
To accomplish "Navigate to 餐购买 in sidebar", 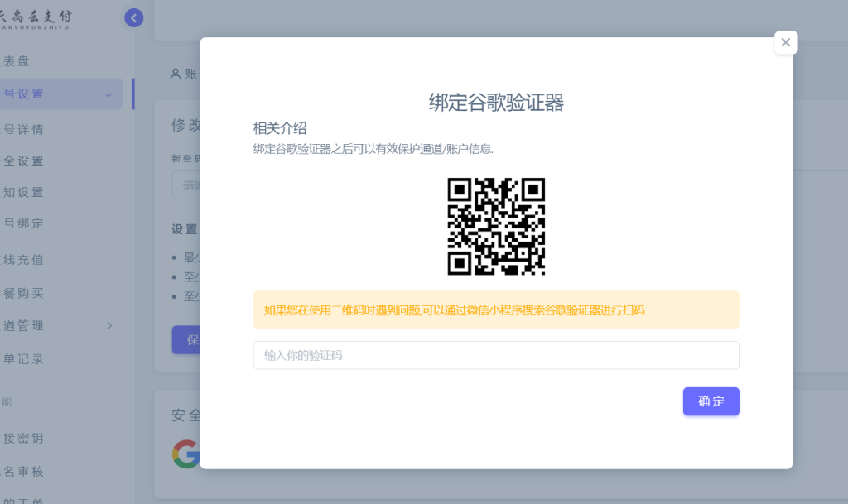I will pos(24,293).
